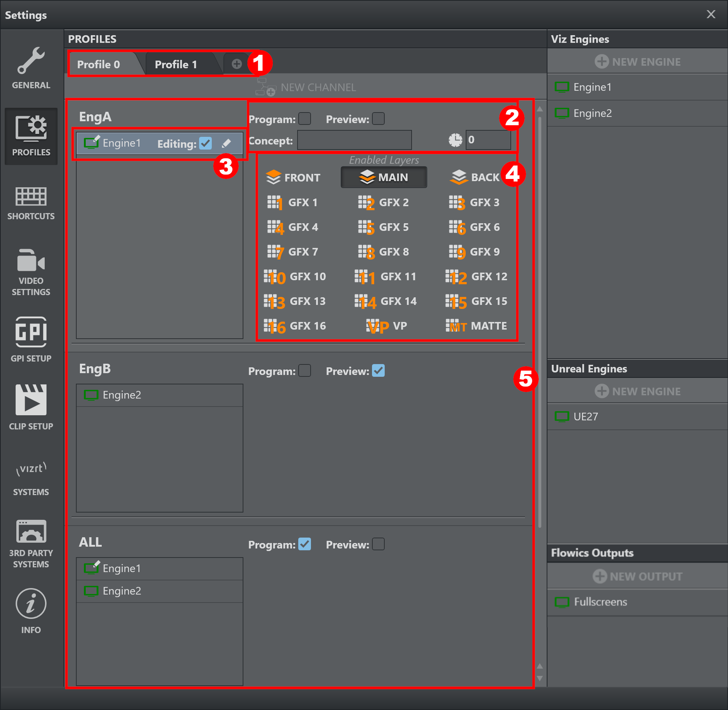Add a new profile with plus tab
The height and width of the screenshot is (710, 728).
pos(236,64)
